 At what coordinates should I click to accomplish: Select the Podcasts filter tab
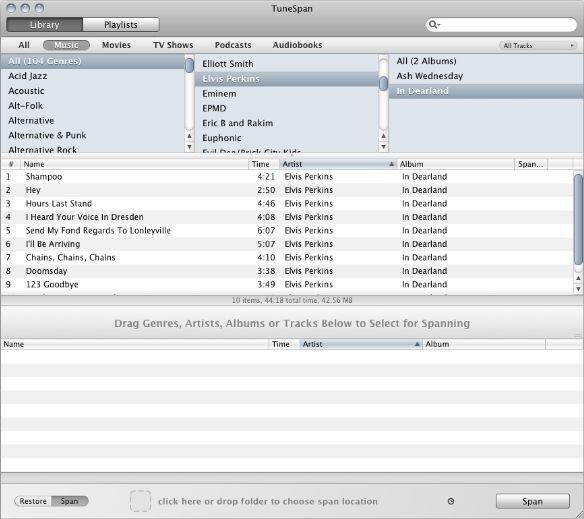[x=233, y=45]
